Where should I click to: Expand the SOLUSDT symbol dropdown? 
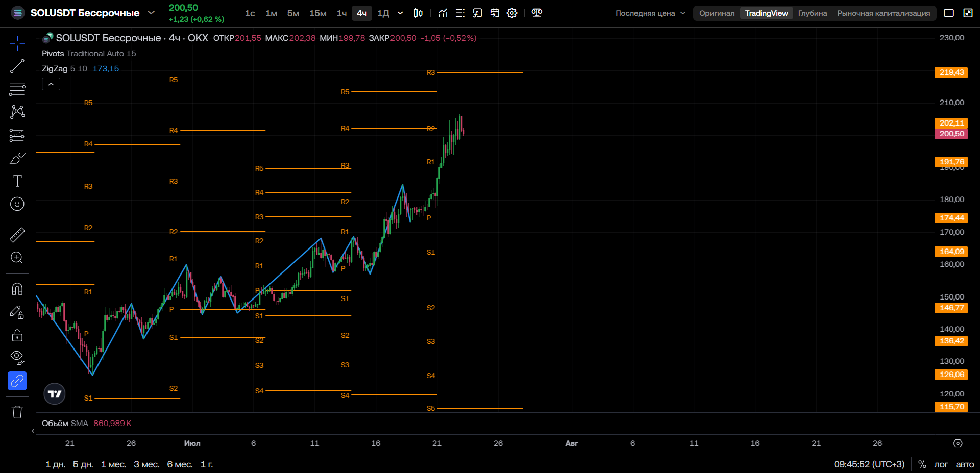[151, 13]
